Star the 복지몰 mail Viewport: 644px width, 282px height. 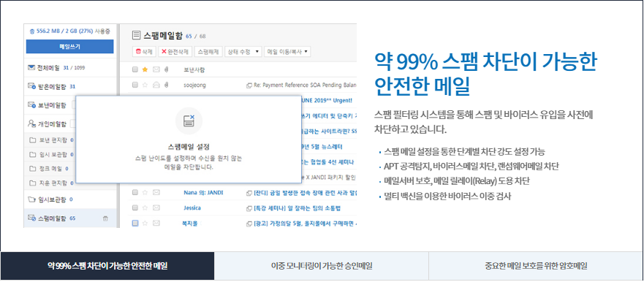[145, 224]
